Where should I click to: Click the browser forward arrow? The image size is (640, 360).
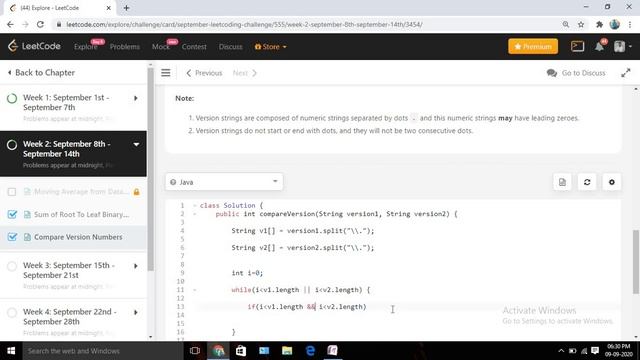[x=25, y=24]
